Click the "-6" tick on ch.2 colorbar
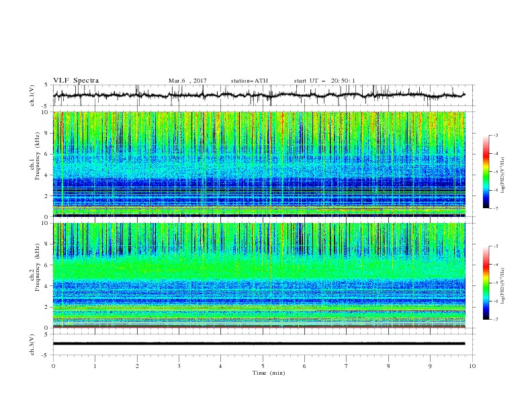This screenshot has width=532, height=411. [496, 301]
